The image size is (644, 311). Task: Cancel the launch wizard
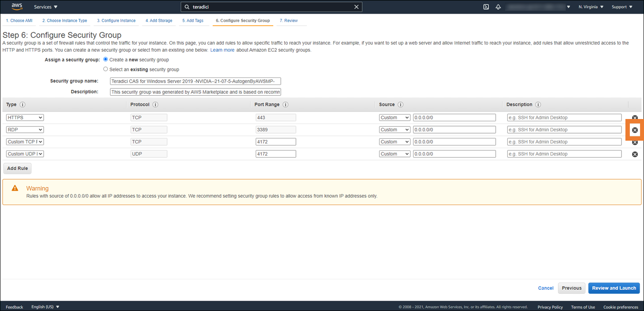546,288
